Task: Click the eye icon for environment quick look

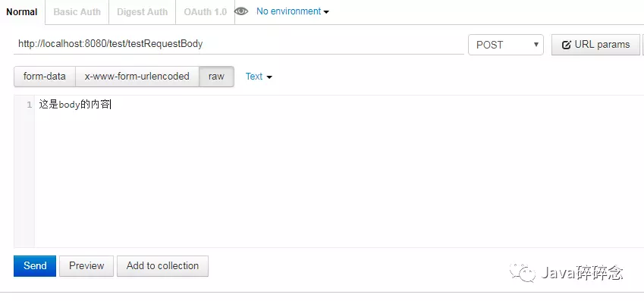Action: [241, 11]
